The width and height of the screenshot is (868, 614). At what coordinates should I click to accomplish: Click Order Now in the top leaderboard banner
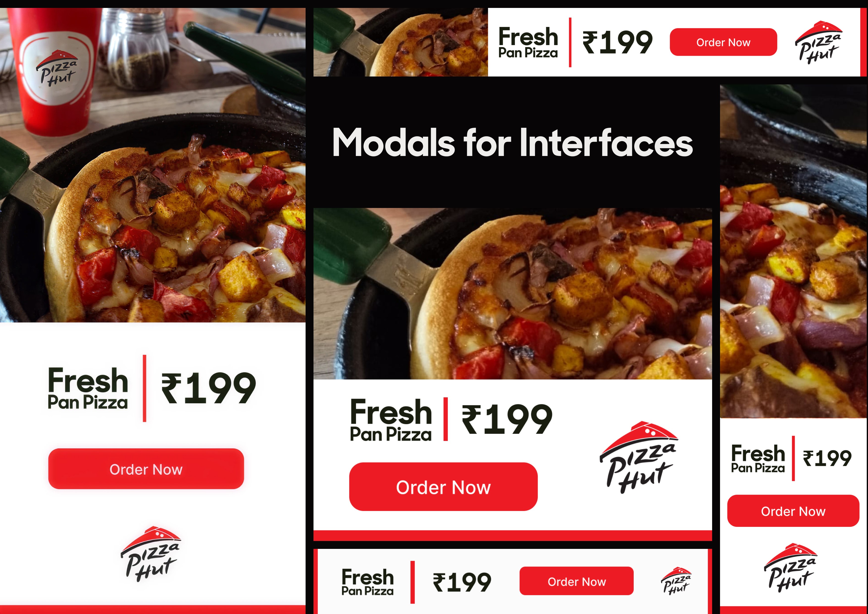coord(723,42)
